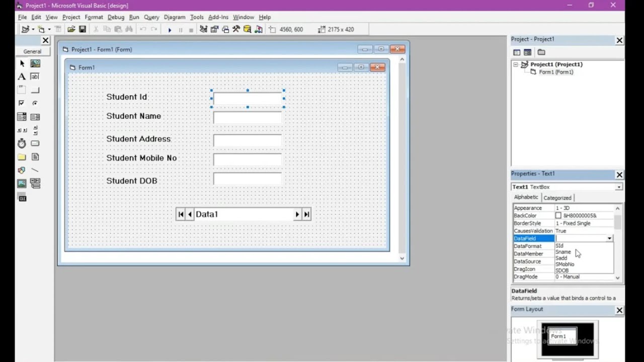Choose Sname from the DataField list
The width and height of the screenshot is (644, 362).
tap(563, 252)
